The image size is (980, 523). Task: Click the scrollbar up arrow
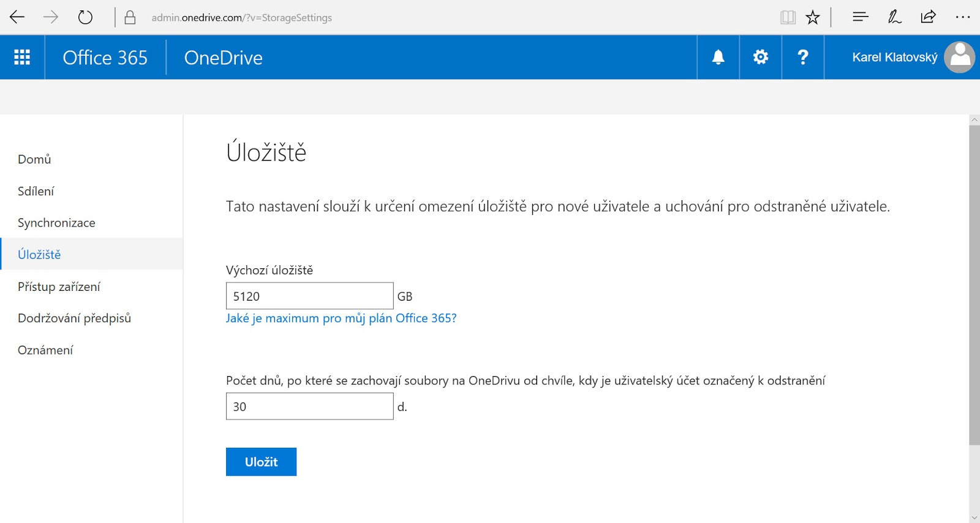[x=974, y=119]
